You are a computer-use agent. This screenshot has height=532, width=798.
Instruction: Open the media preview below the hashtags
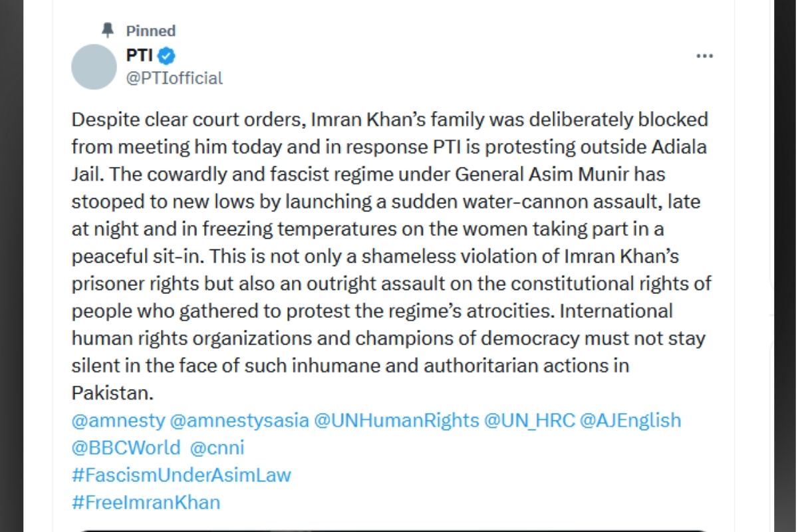click(x=392, y=529)
